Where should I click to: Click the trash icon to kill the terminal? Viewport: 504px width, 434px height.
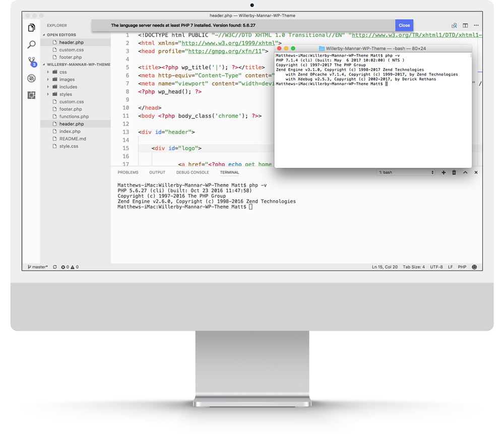pos(454,172)
